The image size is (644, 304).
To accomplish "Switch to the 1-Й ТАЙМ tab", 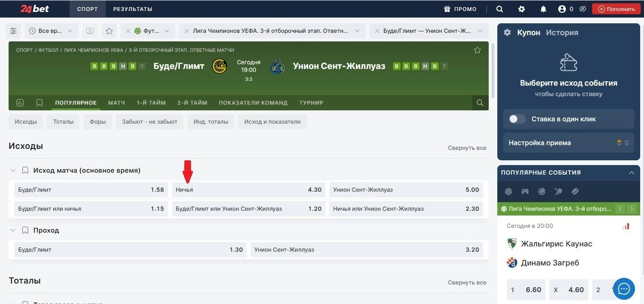I will click(x=151, y=103).
